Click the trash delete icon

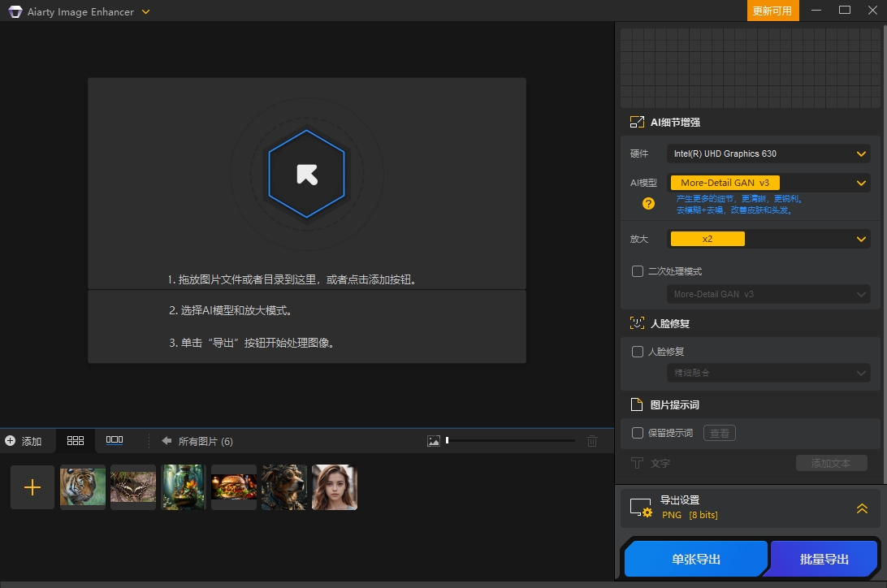click(592, 441)
